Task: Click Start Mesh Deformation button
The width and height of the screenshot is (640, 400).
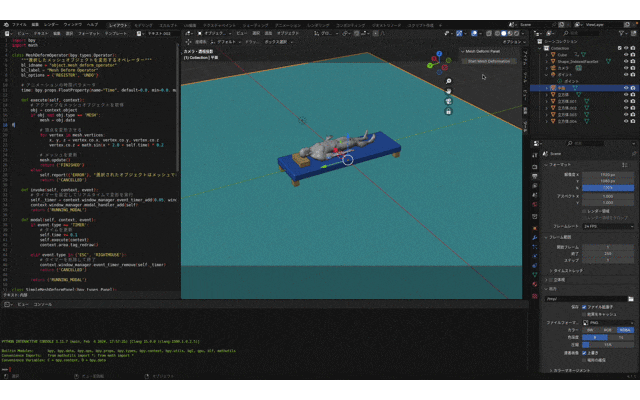Action: point(489,61)
